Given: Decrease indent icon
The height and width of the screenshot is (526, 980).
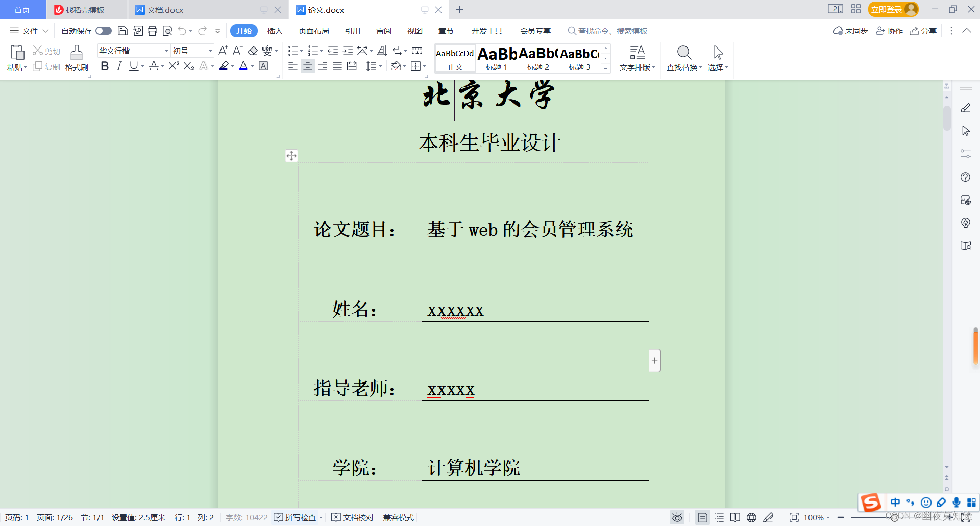Looking at the screenshot, I should coord(333,51).
